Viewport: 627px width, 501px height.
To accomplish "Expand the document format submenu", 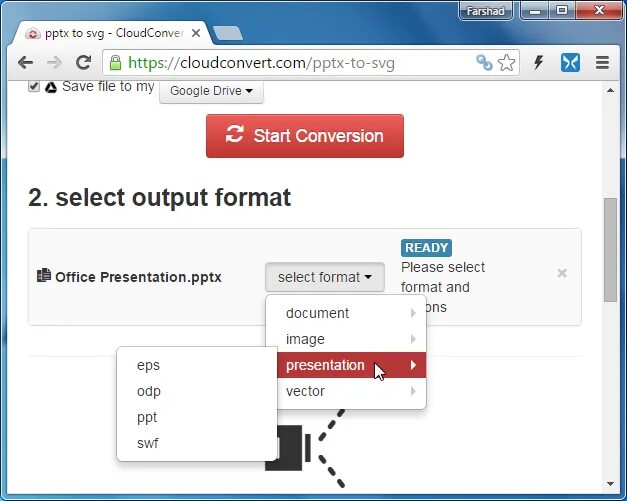I will [346, 313].
